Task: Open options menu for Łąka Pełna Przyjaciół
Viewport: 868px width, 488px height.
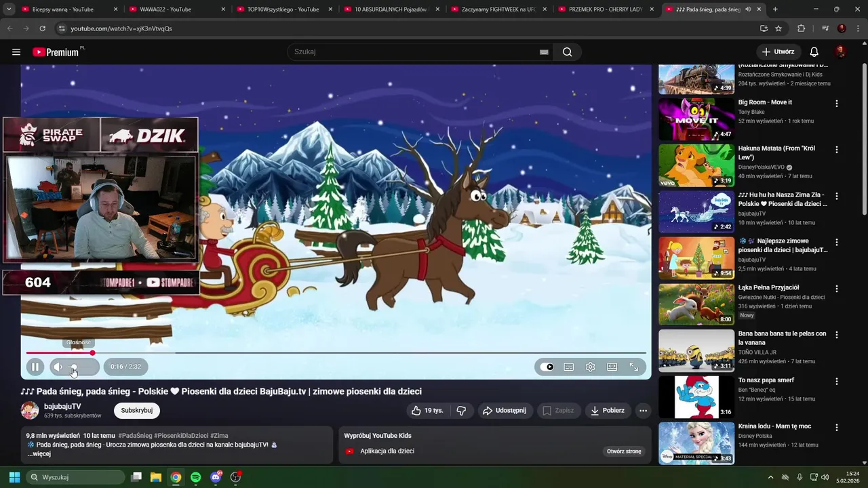Action: (x=837, y=289)
